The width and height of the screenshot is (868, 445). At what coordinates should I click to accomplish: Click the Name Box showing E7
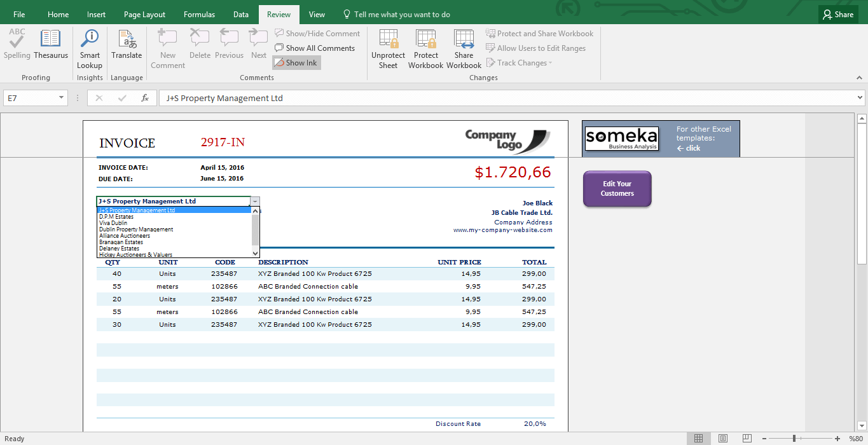tap(31, 98)
